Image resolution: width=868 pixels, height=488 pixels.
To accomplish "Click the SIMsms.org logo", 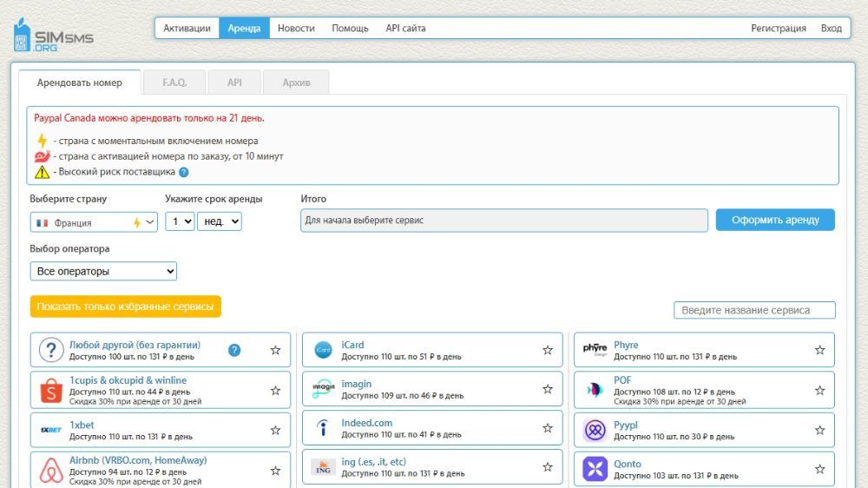I will tap(53, 36).
